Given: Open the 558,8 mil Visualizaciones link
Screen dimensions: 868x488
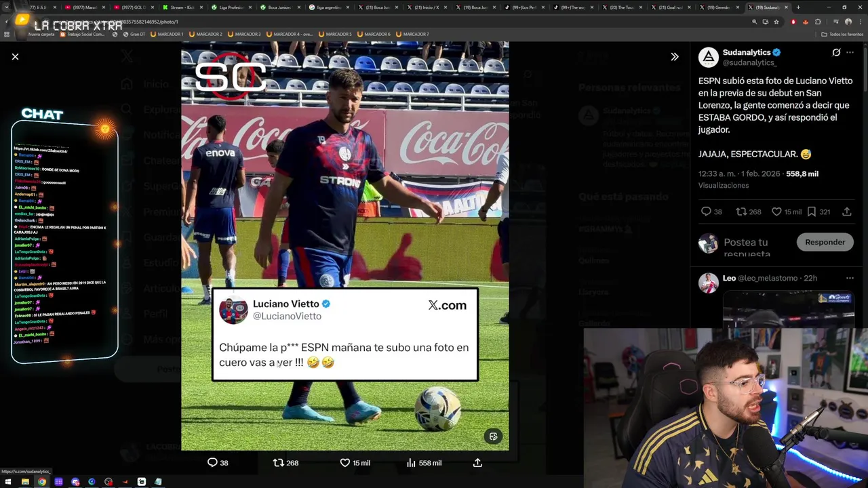Looking at the screenshot, I should [x=802, y=174].
